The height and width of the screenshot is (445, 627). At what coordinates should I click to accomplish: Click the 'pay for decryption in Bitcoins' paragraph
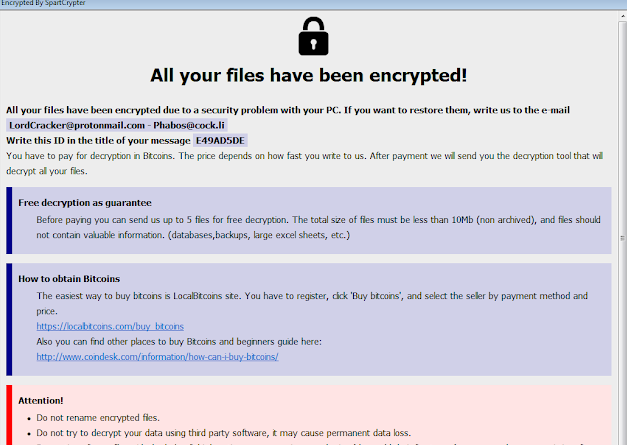(300, 156)
